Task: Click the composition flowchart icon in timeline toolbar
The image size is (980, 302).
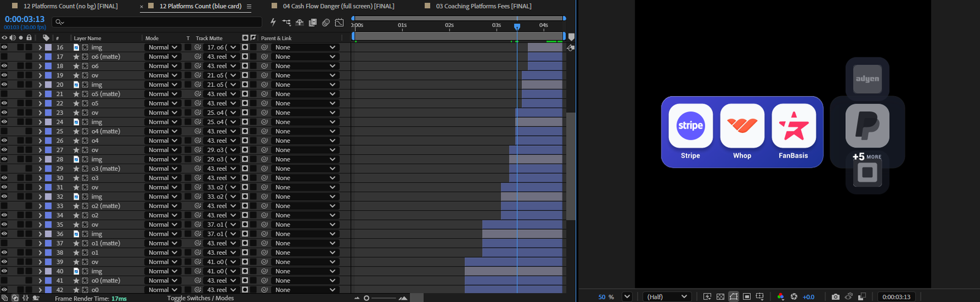Action: [x=287, y=23]
